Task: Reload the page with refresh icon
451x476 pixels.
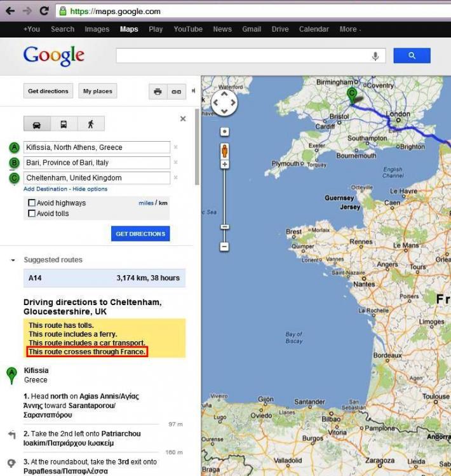Action: [x=44, y=11]
